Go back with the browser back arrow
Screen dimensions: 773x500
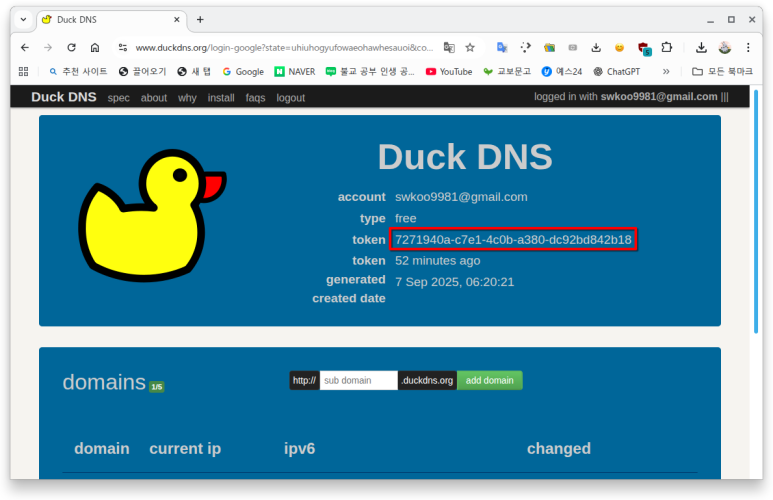[25, 47]
